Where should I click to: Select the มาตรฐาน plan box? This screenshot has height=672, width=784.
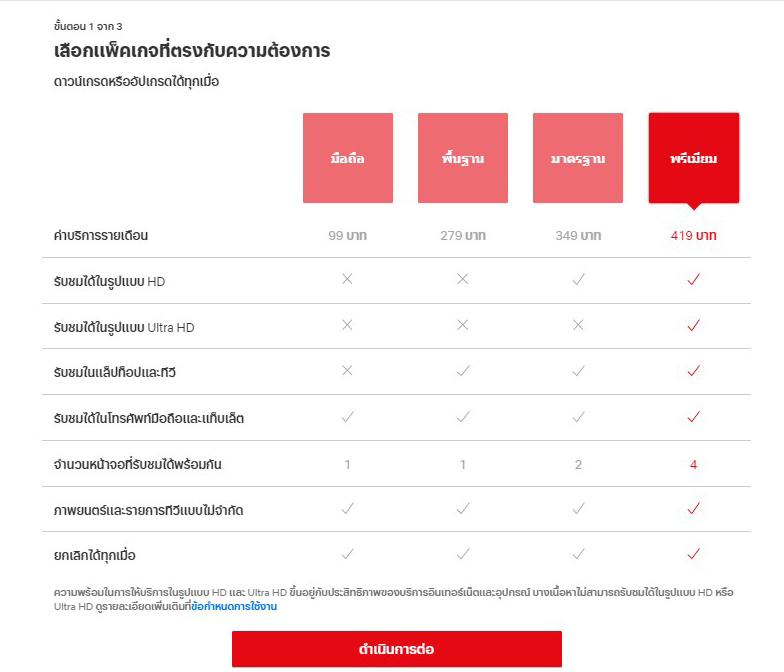tap(578, 158)
